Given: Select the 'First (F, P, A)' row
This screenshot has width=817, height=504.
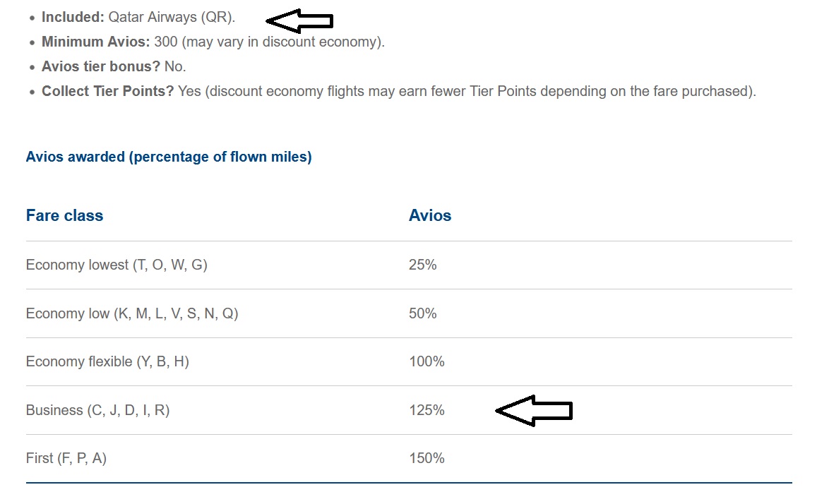Looking at the screenshot, I should point(66,458).
